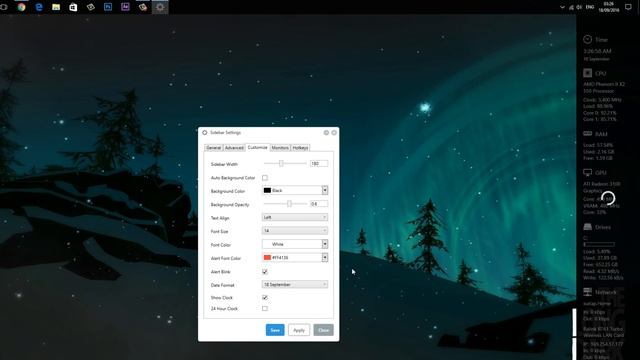Switch input language via ENG indicator
This screenshot has height=360, width=640.
click(590, 7)
